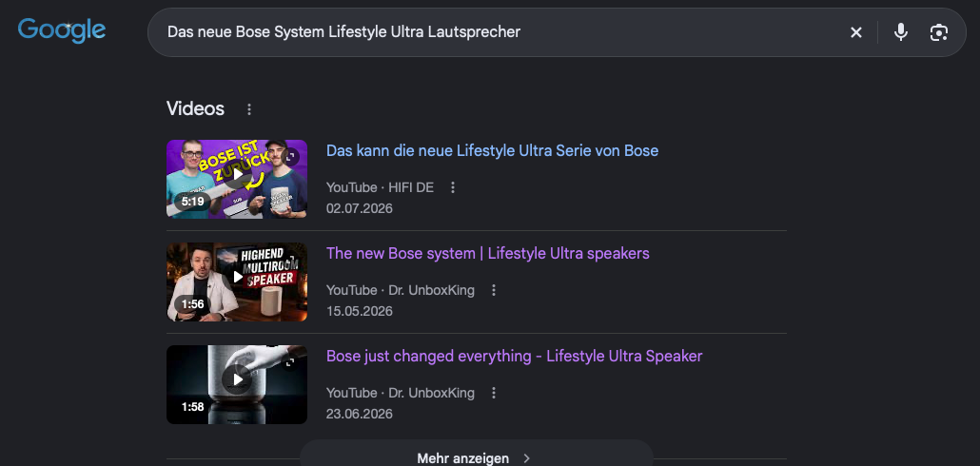
Task: Open Videos section three-dot menu
Action: (249, 109)
